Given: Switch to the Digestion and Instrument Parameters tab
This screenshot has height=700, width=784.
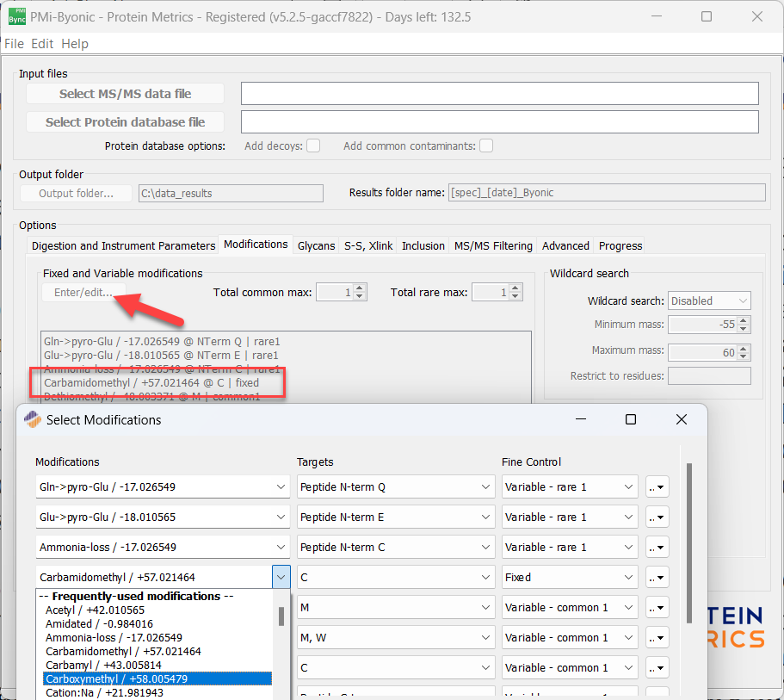Looking at the screenshot, I should (x=122, y=245).
